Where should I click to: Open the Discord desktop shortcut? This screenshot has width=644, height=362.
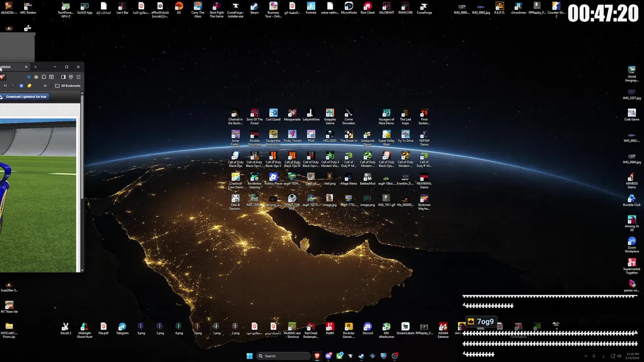pyautogui.click(x=368, y=329)
